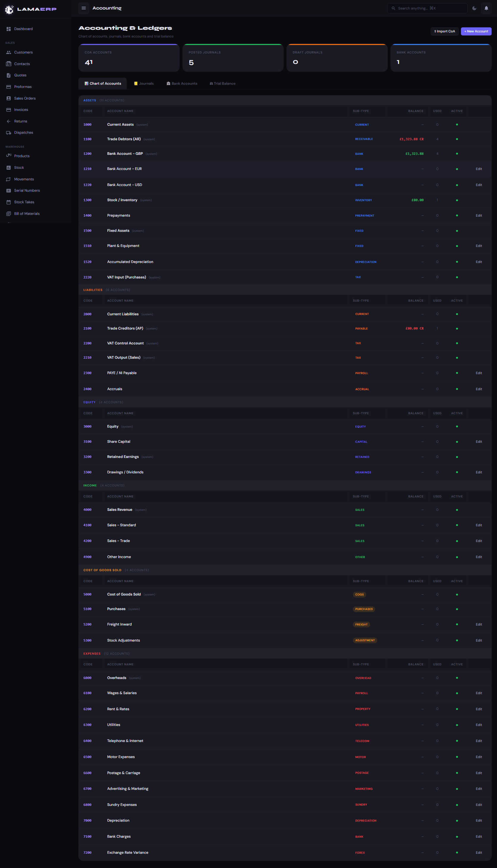The width and height of the screenshot is (497, 868).
Task: Navigate to Bill of Materials
Action: pyautogui.click(x=27, y=214)
